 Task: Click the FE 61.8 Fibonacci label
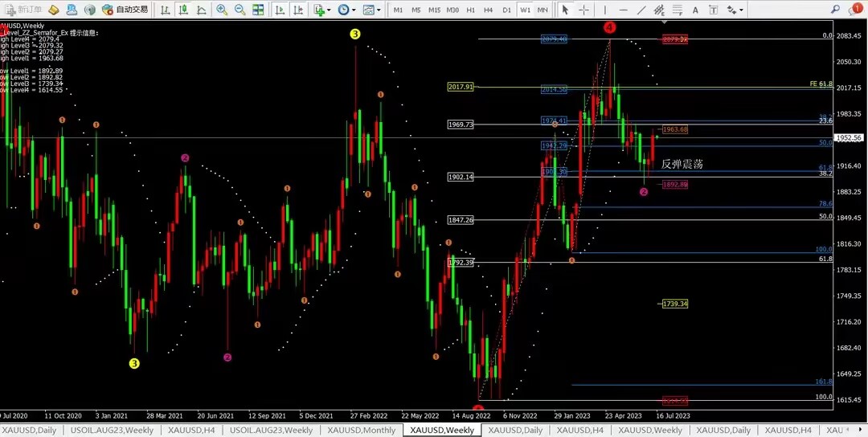(821, 84)
